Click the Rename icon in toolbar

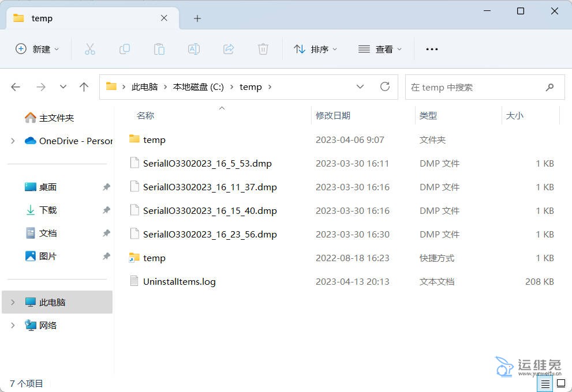point(194,49)
